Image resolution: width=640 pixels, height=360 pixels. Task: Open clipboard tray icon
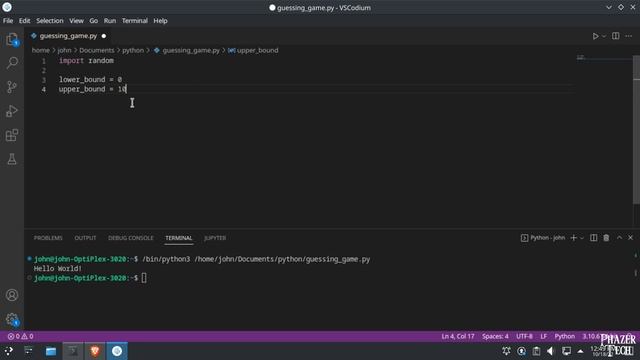536,351
